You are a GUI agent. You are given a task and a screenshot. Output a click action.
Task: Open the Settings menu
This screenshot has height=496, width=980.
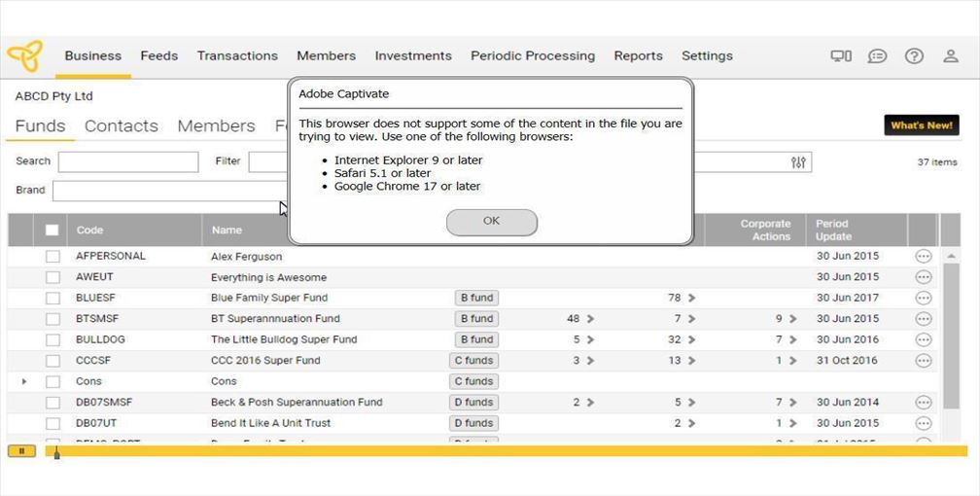coord(707,55)
